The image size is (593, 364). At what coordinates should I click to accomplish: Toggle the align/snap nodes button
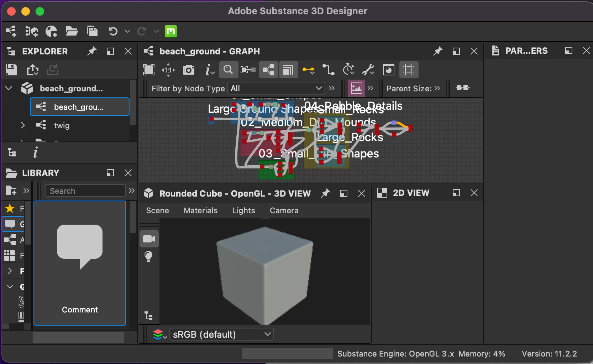coord(409,70)
